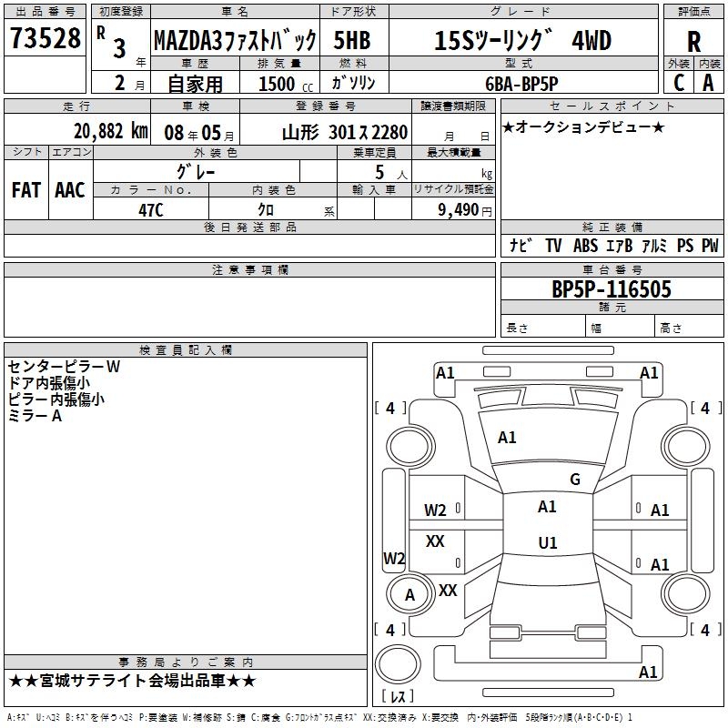Click the A1 mark on the car hood
This screenshot has width=728, height=728.
pyautogui.click(x=507, y=438)
